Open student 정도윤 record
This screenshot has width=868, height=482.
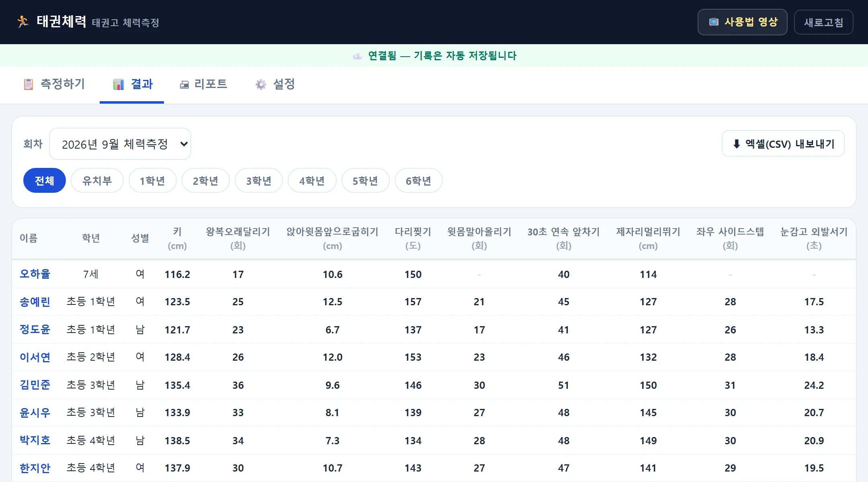tap(35, 329)
